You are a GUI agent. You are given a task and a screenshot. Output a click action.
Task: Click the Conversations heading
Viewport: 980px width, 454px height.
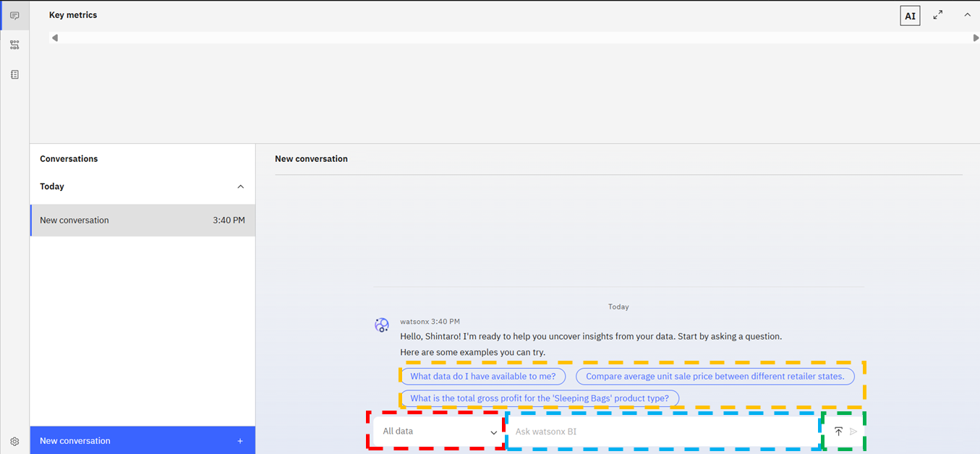69,159
